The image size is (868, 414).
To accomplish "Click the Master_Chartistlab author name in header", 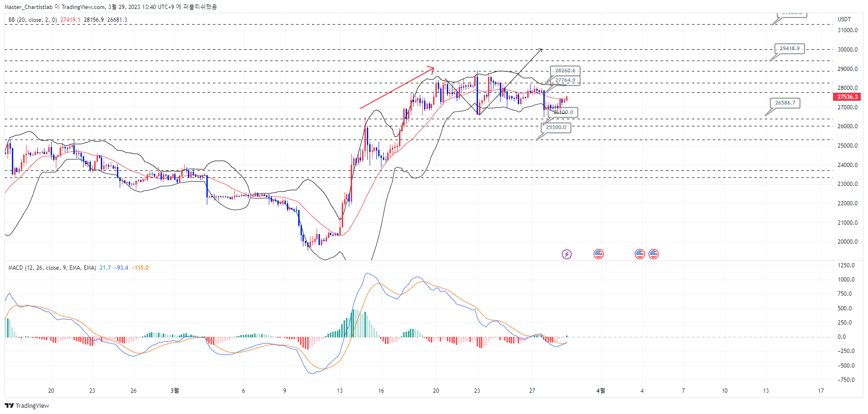I will tap(28, 7).
